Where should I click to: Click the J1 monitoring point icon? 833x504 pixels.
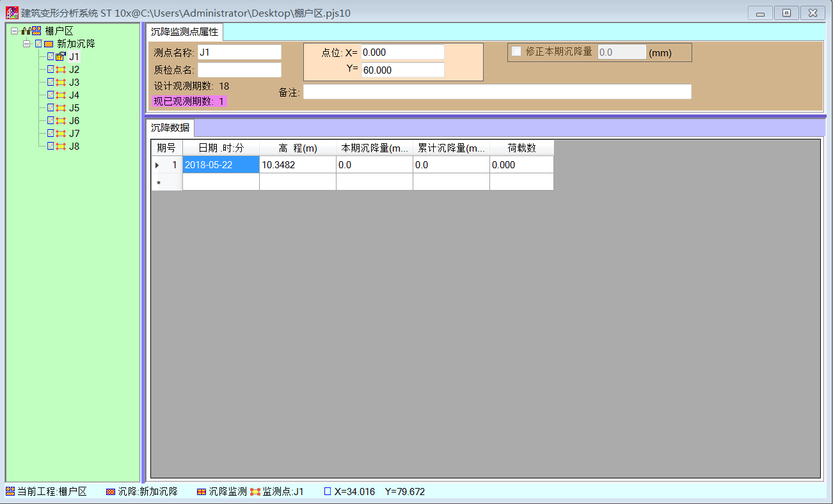61,57
